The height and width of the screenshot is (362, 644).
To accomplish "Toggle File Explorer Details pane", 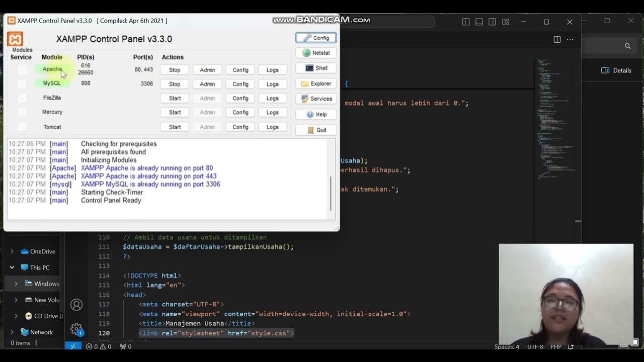I will pos(616,70).
